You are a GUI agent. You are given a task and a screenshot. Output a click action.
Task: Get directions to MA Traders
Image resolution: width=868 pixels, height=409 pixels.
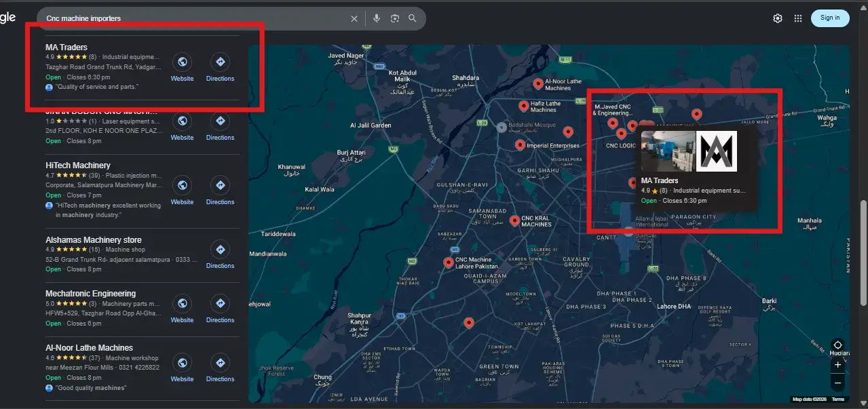pyautogui.click(x=220, y=62)
